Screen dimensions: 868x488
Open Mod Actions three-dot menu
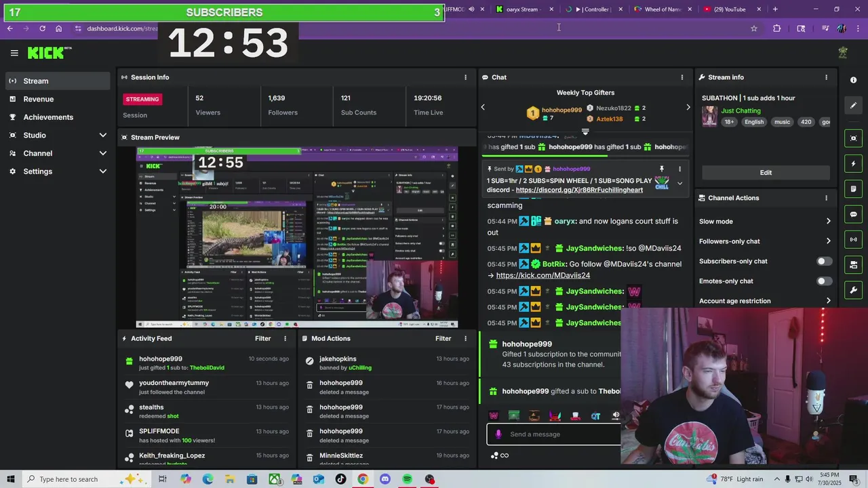click(465, 338)
